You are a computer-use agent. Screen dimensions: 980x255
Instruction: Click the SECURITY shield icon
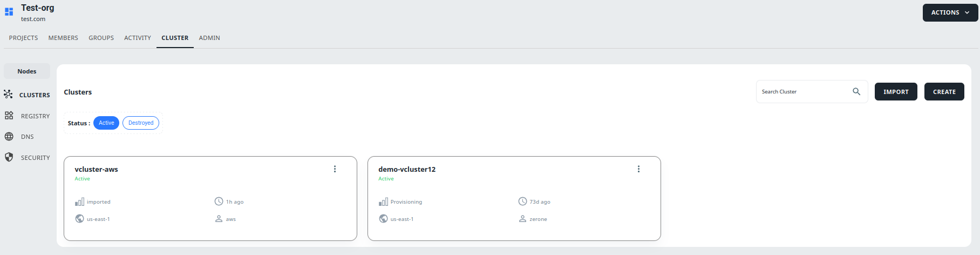coord(9,157)
